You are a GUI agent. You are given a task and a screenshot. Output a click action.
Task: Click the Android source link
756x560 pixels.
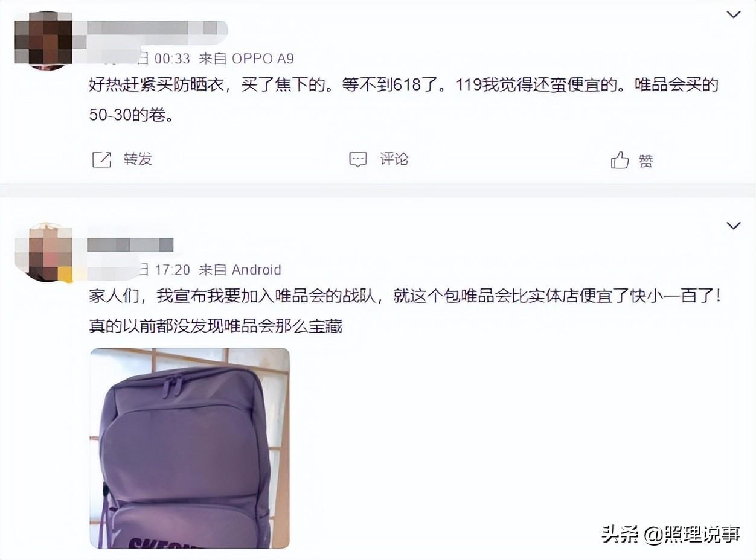click(257, 269)
